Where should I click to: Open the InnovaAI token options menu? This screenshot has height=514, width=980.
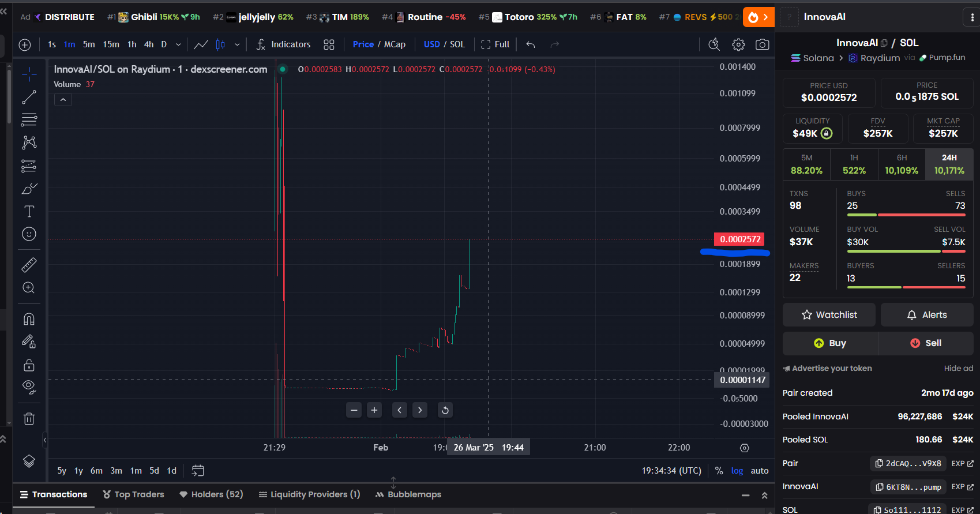[972, 17]
